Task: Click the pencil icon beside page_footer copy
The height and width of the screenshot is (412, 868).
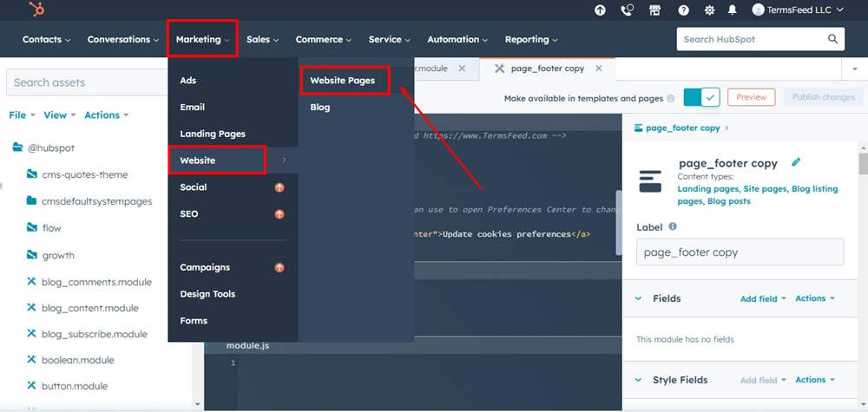Action: coord(796,162)
